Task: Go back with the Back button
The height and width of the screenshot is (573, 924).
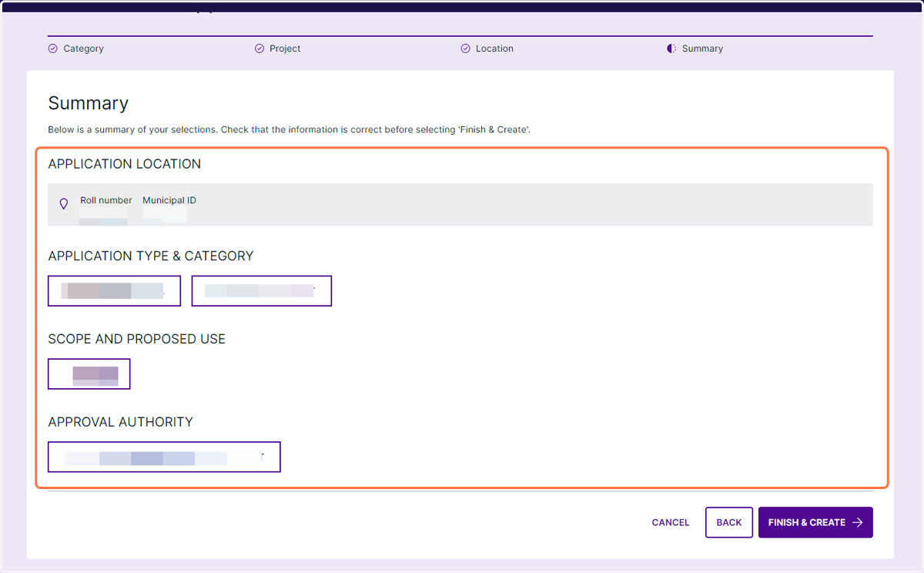Action: 729,522
